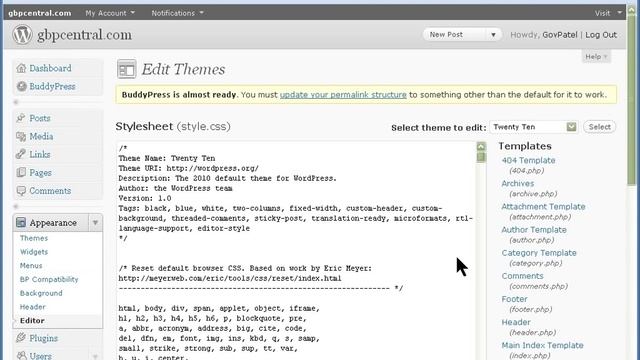Screen dimensions: 640x360
Task: Open the Archives template file
Action: pos(518,184)
